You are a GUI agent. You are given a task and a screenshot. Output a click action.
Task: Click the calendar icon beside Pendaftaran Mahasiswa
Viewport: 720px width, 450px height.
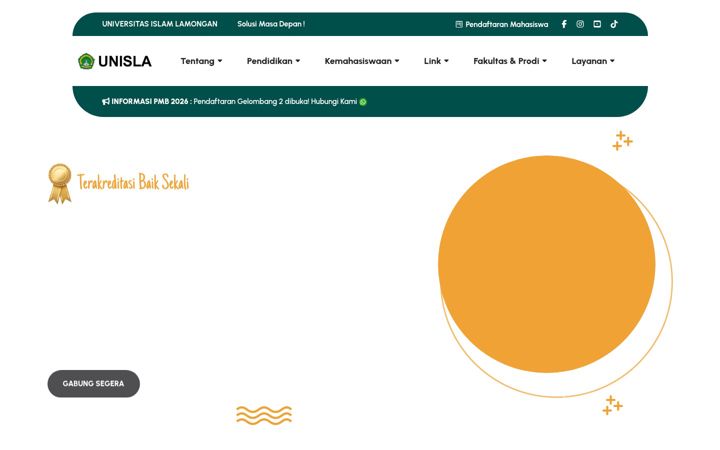[x=459, y=24]
